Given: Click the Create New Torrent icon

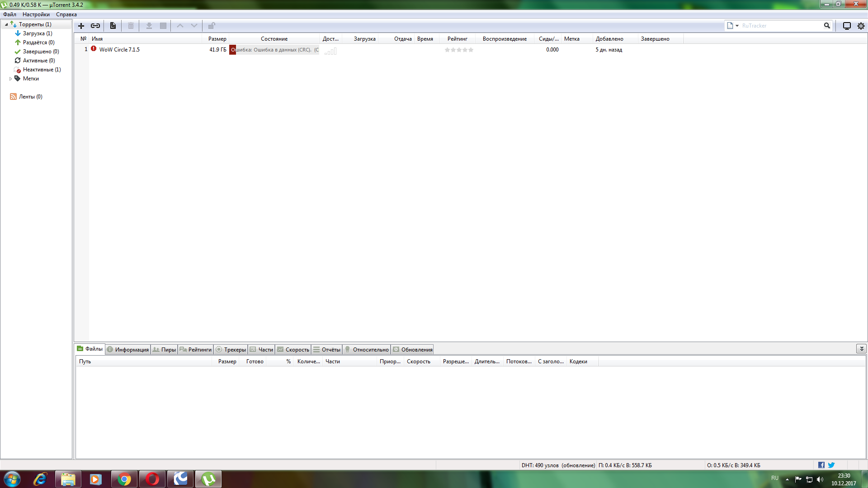Looking at the screenshot, I should pyautogui.click(x=113, y=26).
